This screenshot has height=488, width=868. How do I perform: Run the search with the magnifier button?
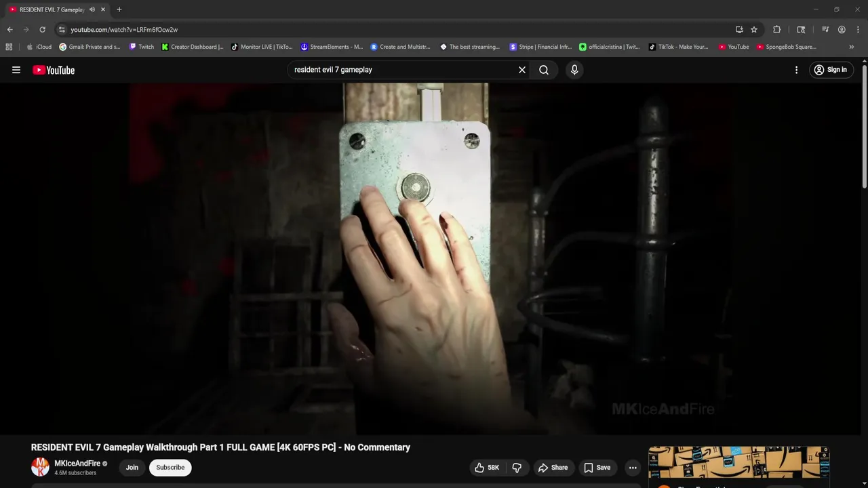click(544, 70)
